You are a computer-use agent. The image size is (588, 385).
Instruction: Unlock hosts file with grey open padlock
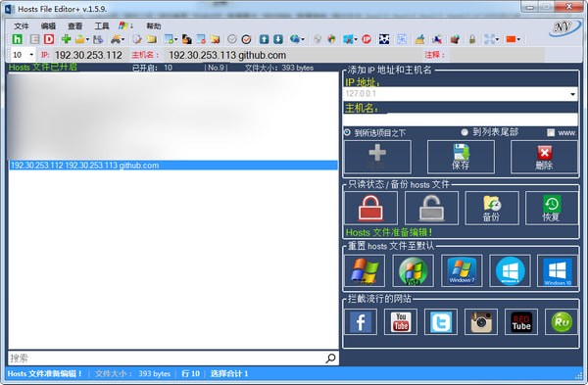click(431, 208)
